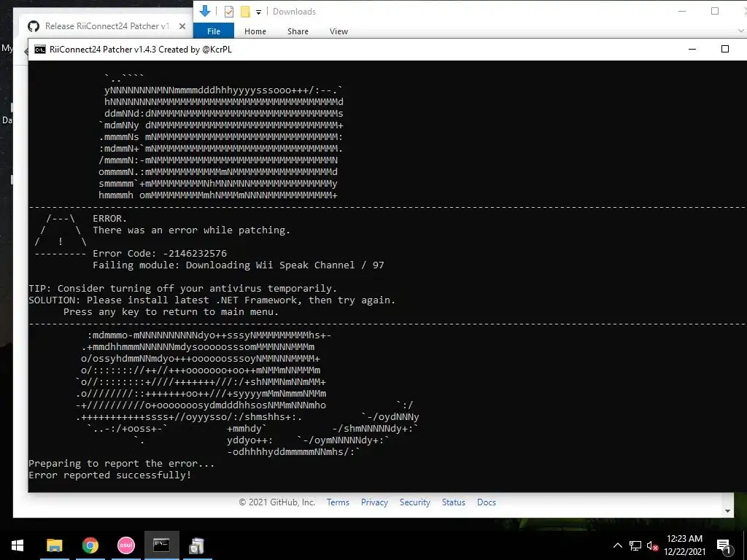
Task: Click the muted volume tray icon
Action: (x=653, y=546)
